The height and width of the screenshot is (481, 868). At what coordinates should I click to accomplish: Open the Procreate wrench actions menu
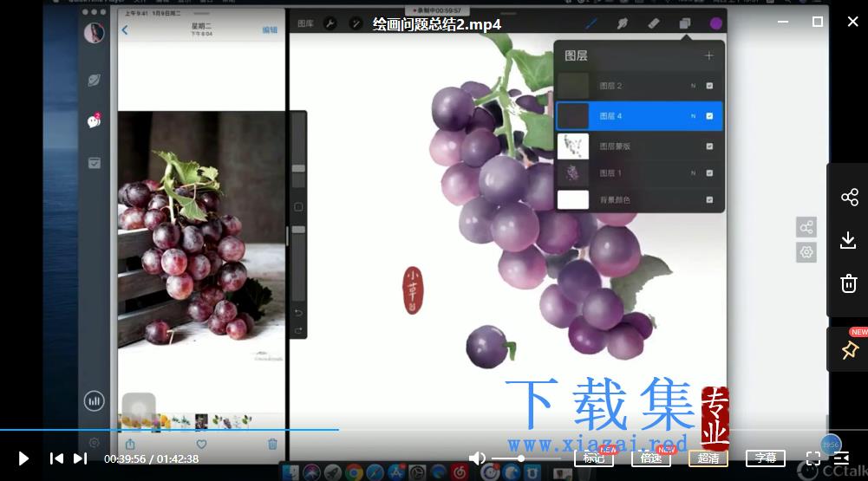tap(330, 23)
